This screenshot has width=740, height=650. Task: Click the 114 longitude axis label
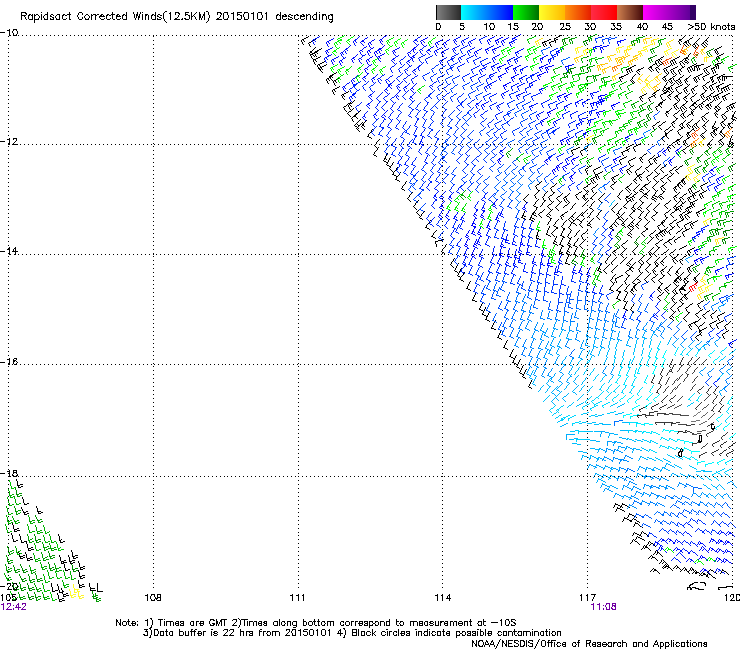pos(443,598)
